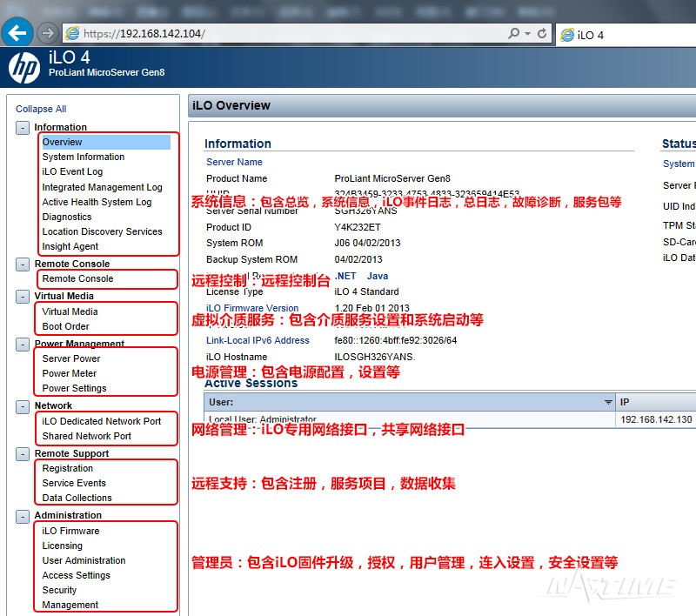Image resolution: width=696 pixels, height=616 pixels.
Task: Select Overview in the sidebar
Action: click(x=106, y=142)
